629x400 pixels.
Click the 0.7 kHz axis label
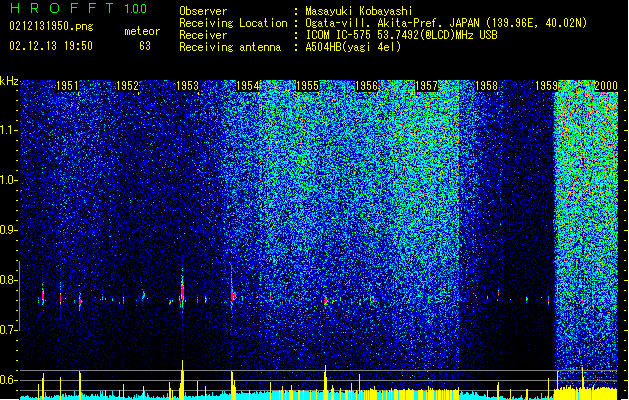click(8, 330)
